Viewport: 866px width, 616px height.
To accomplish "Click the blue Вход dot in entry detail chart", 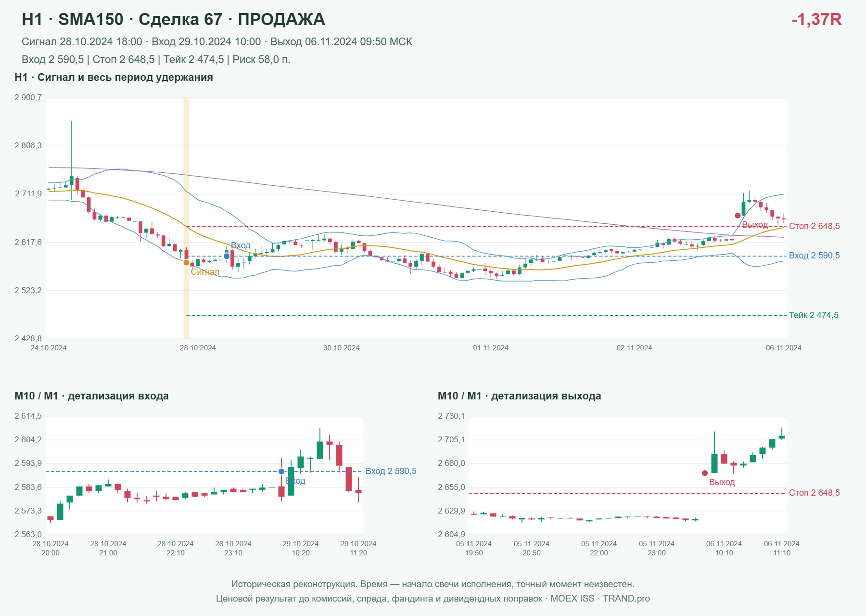I will click(x=281, y=472).
